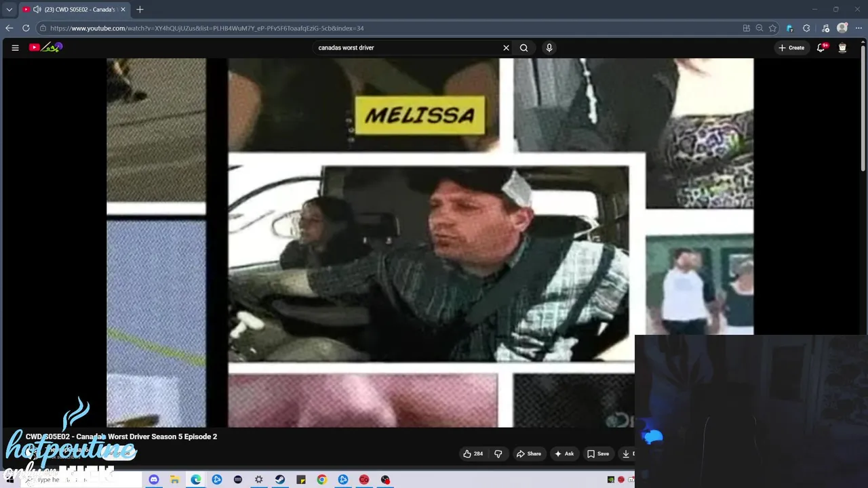The height and width of the screenshot is (488, 868).
Task: Click the Windows taskbar search box
Action: [83, 479]
